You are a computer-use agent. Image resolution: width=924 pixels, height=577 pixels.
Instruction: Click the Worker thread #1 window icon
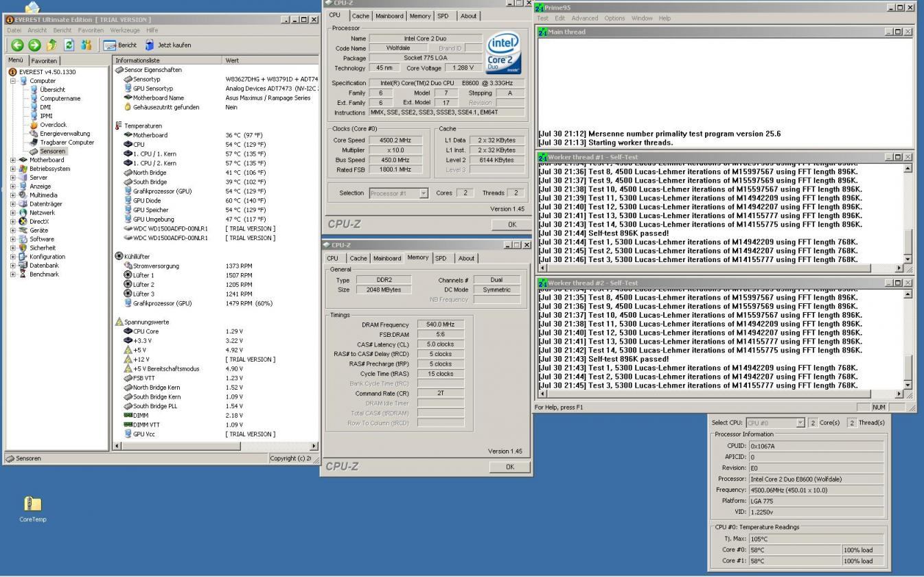[x=542, y=157]
